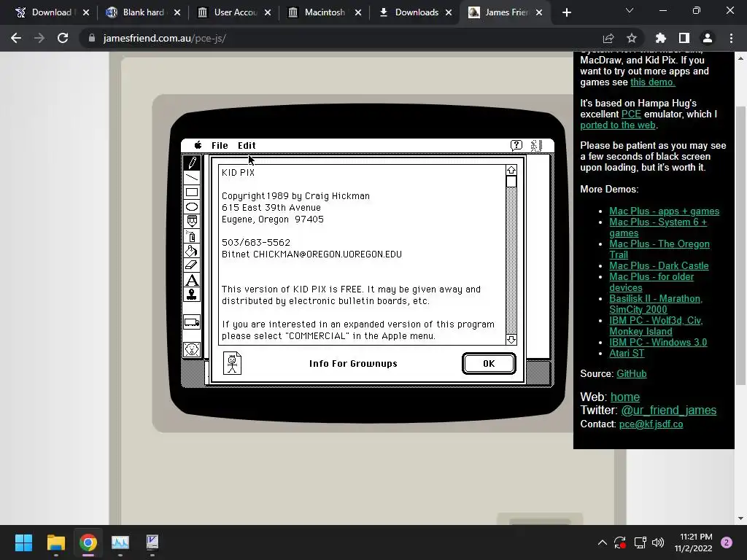Bookmark this page with star icon

tap(632, 38)
